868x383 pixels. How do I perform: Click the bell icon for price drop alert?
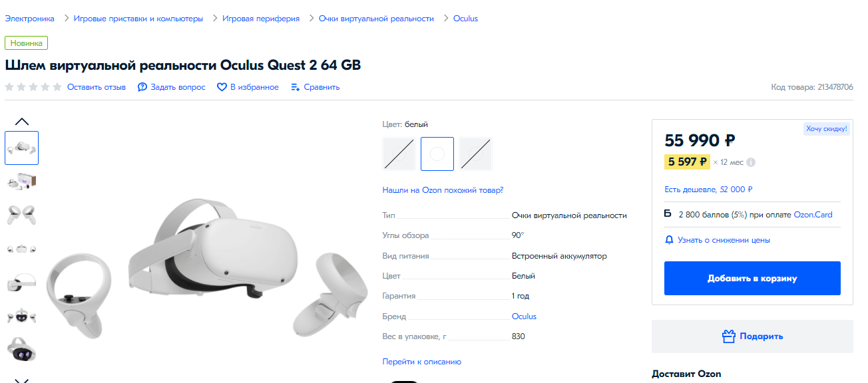670,240
